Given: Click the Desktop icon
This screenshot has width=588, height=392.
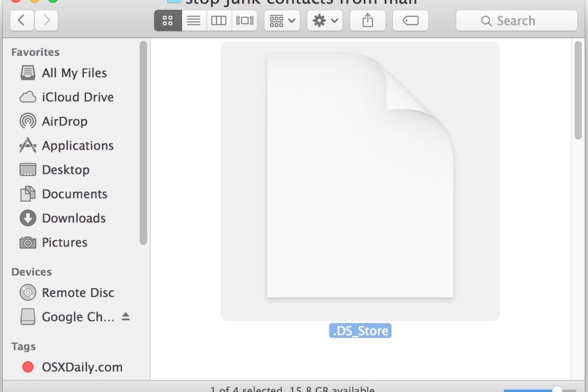Looking at the screenshot, I should (x=28, y=170).
